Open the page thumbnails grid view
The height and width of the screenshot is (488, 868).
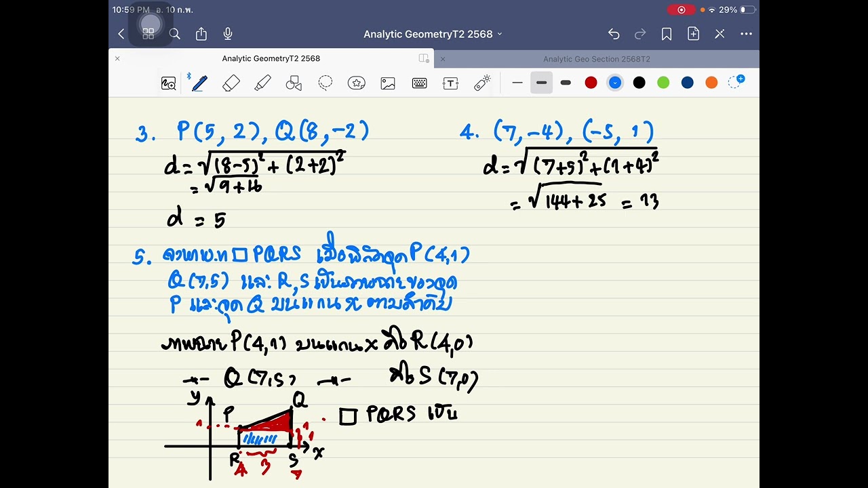148,34
